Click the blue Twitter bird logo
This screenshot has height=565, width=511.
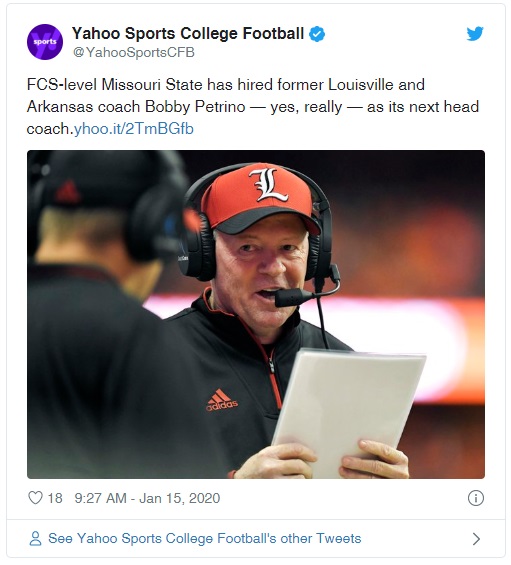(x=475, y=34)
